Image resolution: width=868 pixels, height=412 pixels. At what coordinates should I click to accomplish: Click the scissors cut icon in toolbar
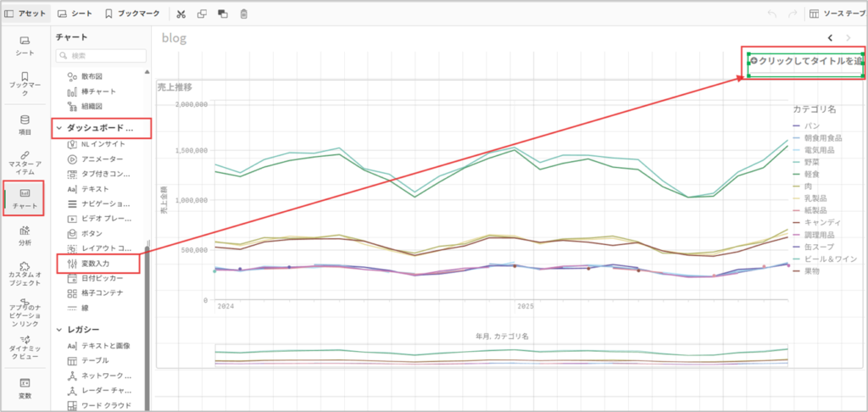pyautogui.click(x=181, y=14)
